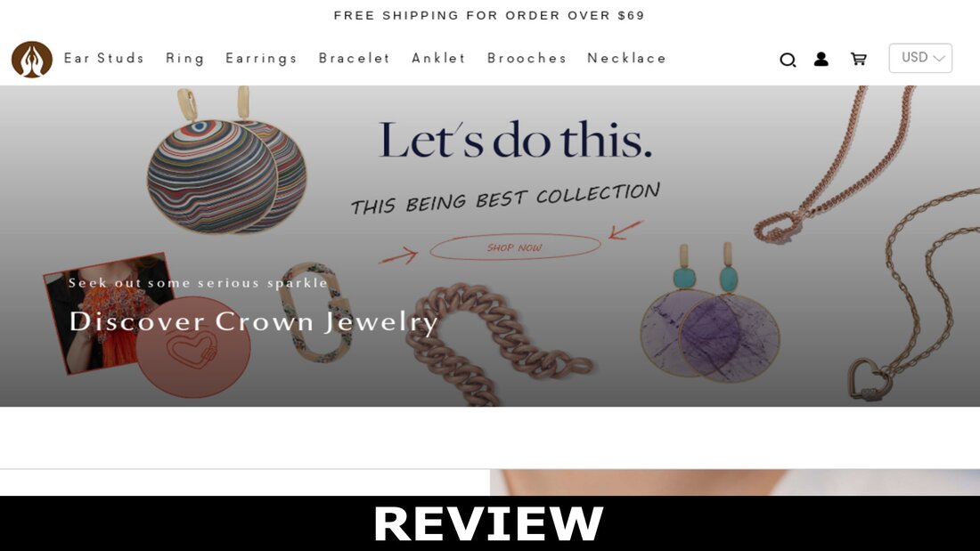980x551 pixels.
Task: View the shopping cart icon
Action: (x=859, y=59)
